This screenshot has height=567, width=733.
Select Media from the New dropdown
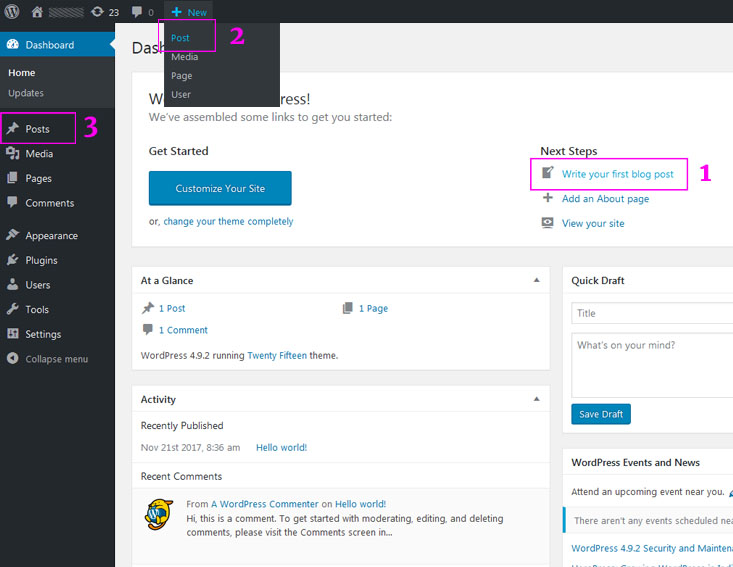coord(184,57)
